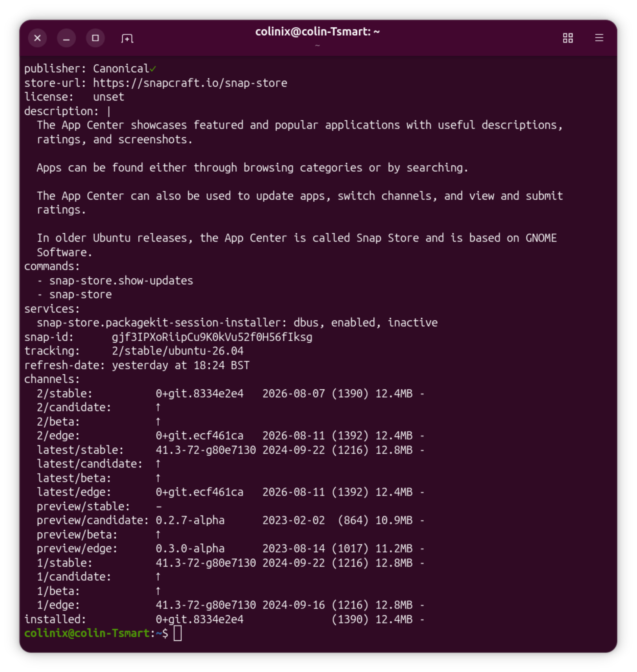Click revision (1390) in the installed row

coord(350,619)
